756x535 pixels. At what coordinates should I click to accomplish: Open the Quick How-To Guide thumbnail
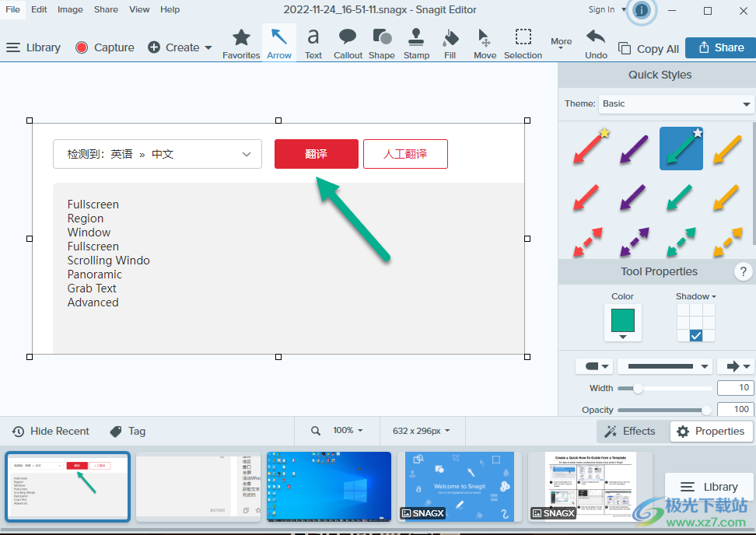click(590, 486)
